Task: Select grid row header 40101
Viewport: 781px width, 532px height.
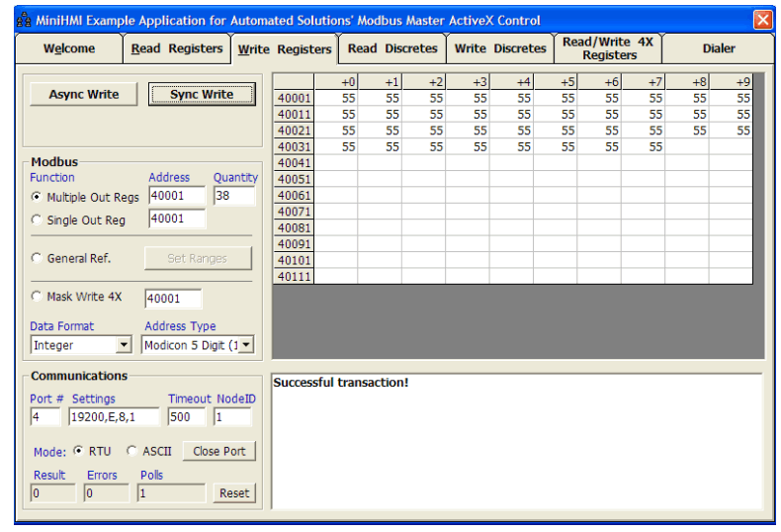Action: (294, 260)
